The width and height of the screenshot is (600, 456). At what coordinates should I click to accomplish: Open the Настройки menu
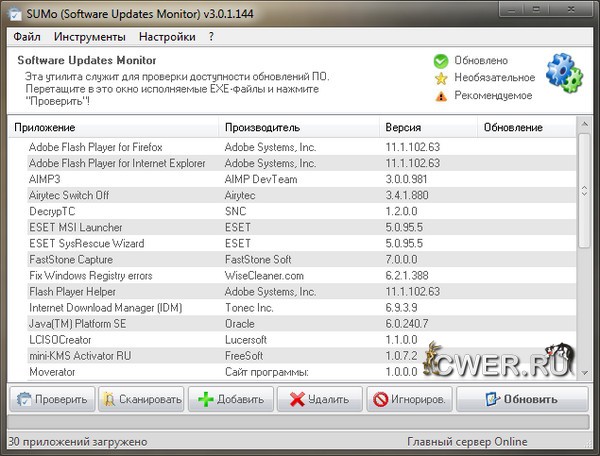click(x=167, y=37)
